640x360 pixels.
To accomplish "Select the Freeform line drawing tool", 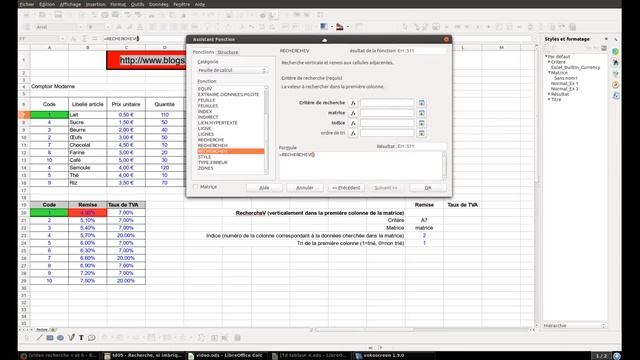I will click(71, 338).
